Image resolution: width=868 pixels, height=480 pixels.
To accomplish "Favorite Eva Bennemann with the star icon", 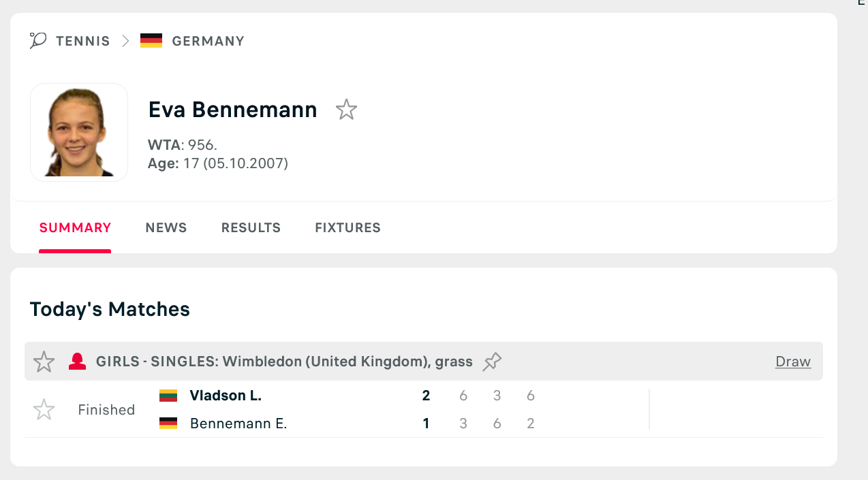I will tap(347, 110).
